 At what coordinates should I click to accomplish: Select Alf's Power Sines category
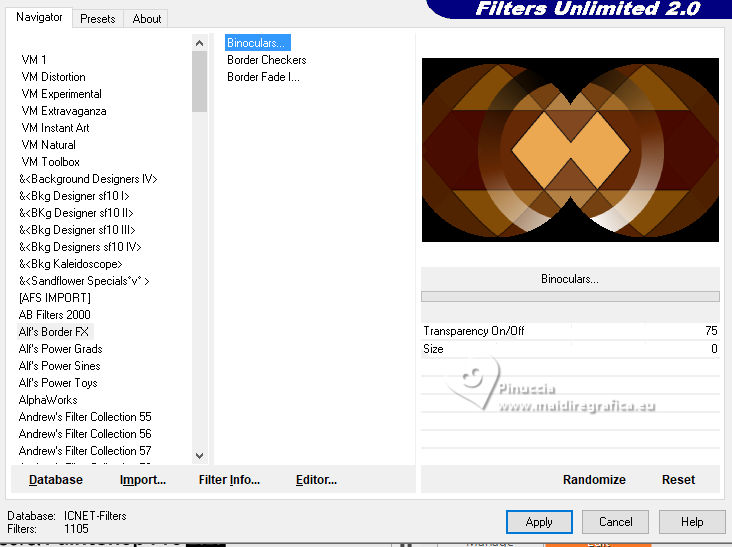pos(59,366)
